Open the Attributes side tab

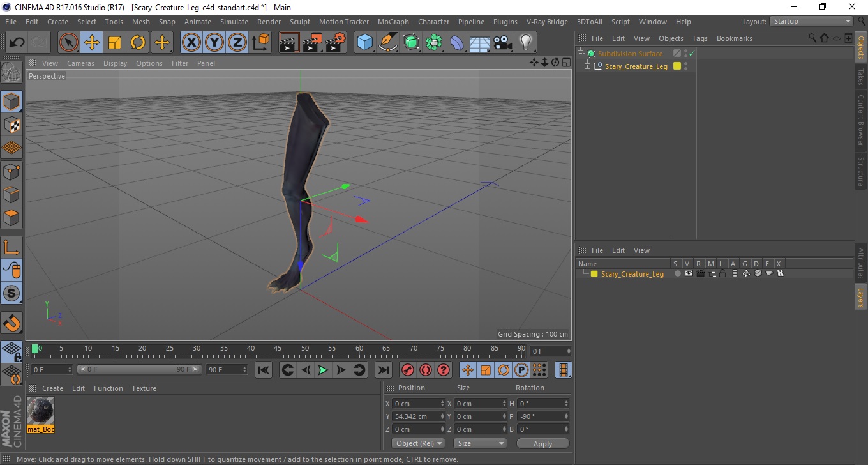[x=861, y=263]
